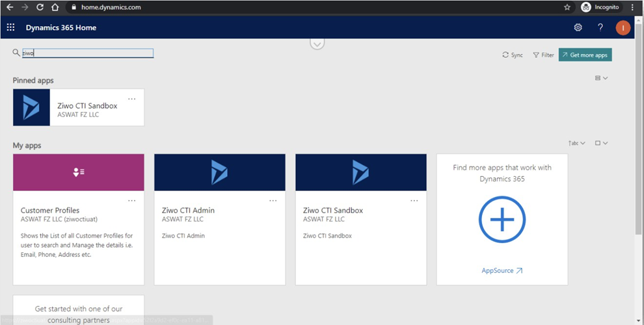This screenshot has width=644, height=325.
Task: Open the pinned Ziwo CTI Sandbox icon tile
Action: tap(31, 107)
